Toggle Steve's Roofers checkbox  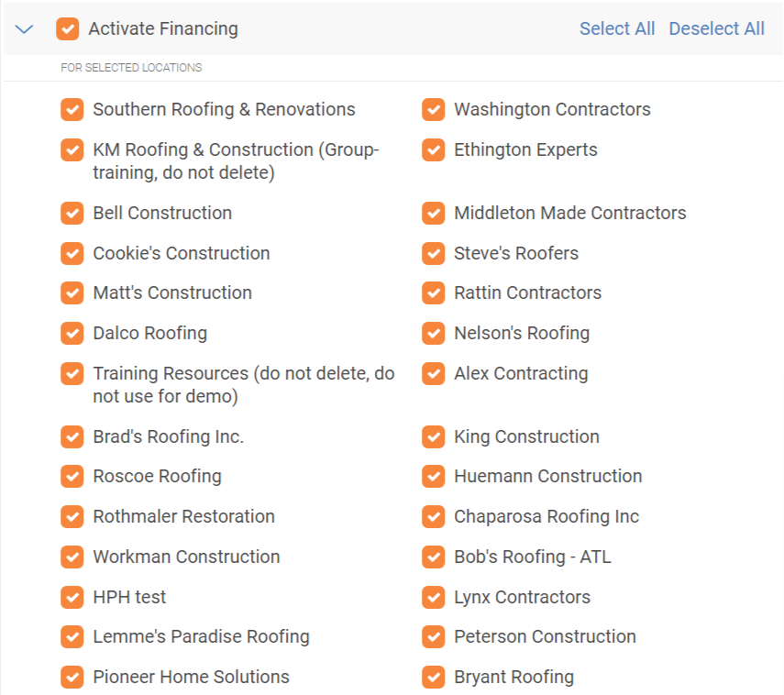click(x=433, y=253)
